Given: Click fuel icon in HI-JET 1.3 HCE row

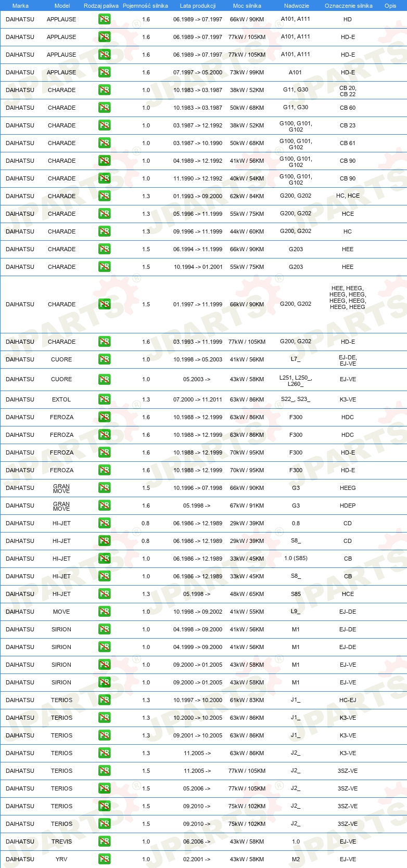Looking at the screenshot, I should pos(104,594).
